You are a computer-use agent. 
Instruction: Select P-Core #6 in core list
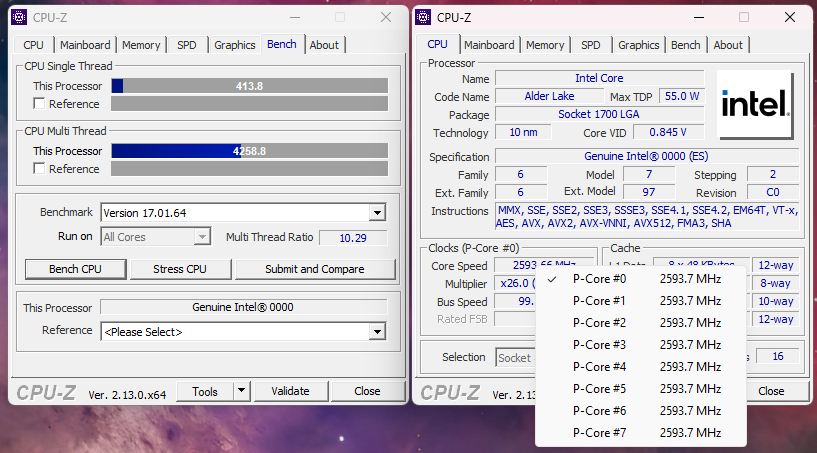(x=641, y=411)
